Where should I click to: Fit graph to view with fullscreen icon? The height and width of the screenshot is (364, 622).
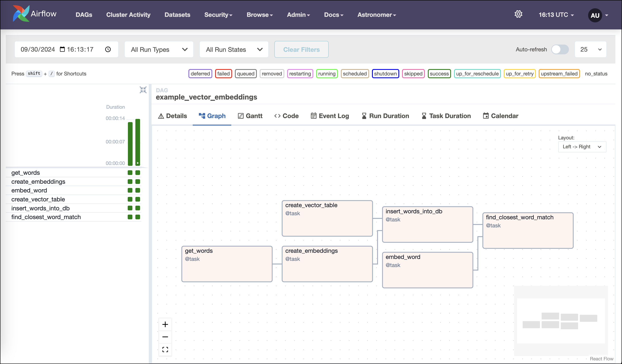click(165, 350)
